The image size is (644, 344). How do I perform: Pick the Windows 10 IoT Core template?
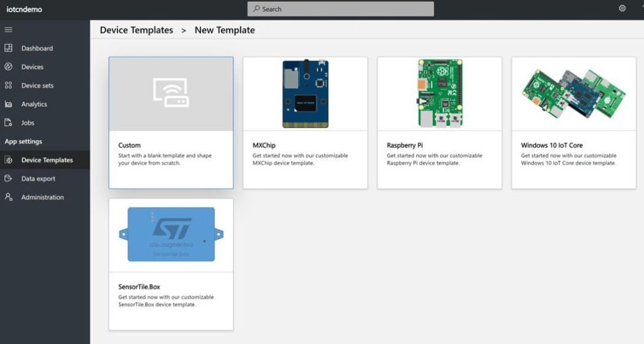pos(573,123)
